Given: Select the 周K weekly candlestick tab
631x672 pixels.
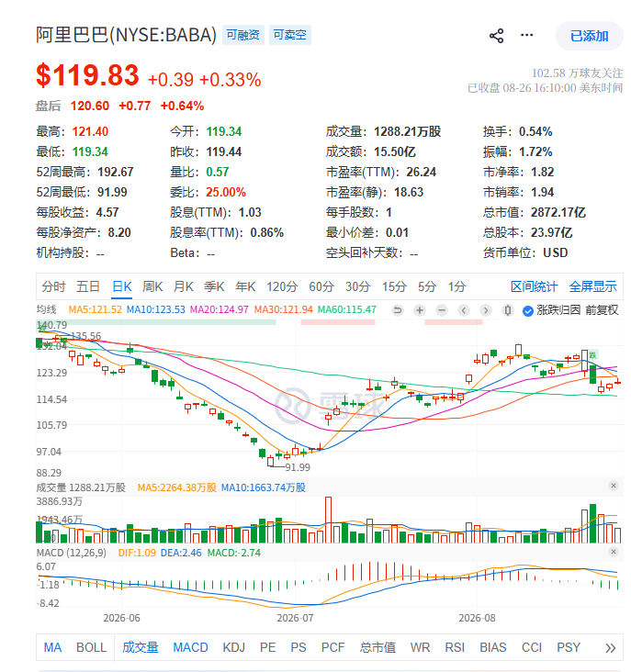Looking at the screenshot, I should coord(152,286).
